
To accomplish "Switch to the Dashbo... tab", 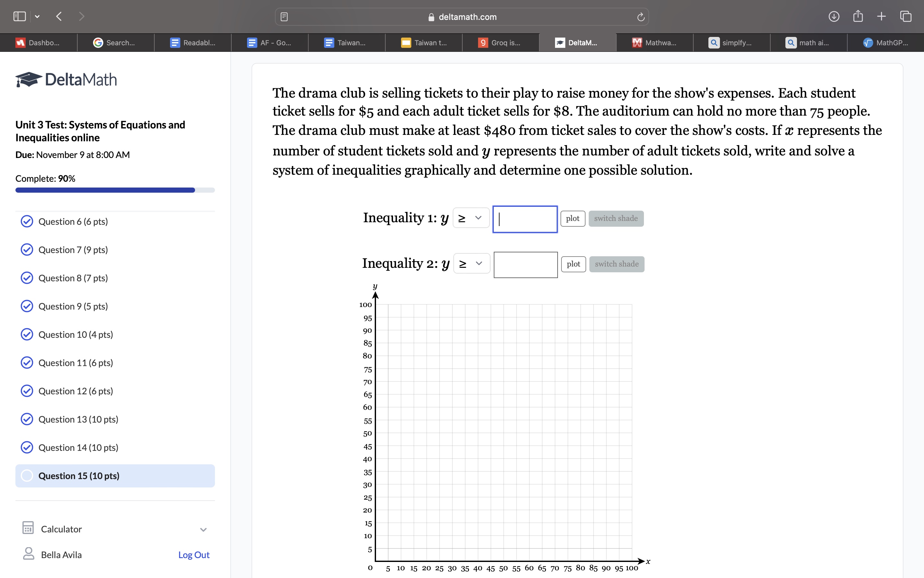I will (x=38, y=43).
